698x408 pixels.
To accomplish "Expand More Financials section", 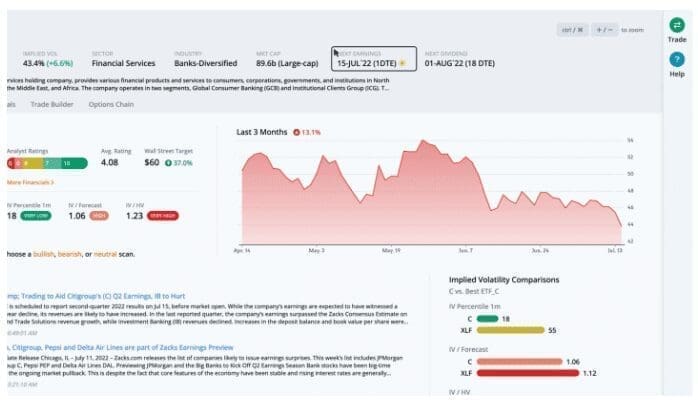I will (29, 183).
